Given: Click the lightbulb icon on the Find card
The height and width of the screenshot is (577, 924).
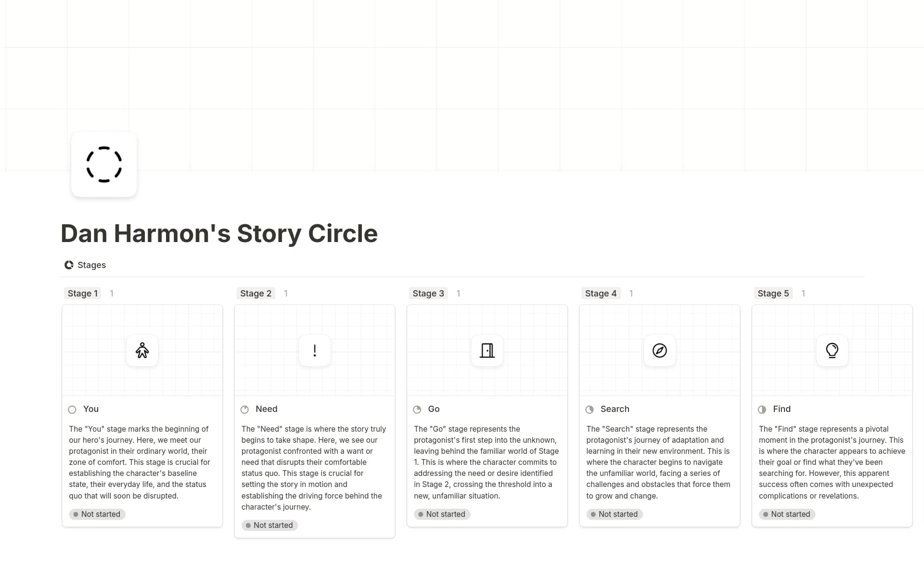Looking at the screenshot, I should coord(832,350).
